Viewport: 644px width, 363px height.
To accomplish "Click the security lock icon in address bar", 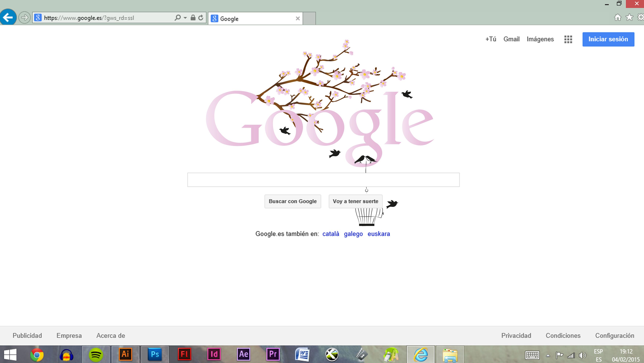I will coord(193,18).
